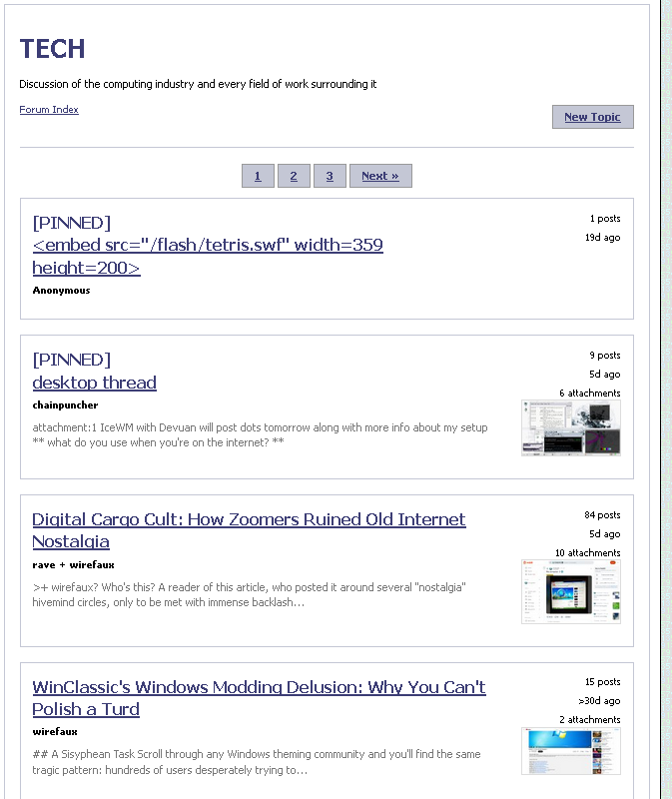Screen dimensions: 672x799
Task: Jump to page 2 in pagination
Action: (294, 176)
